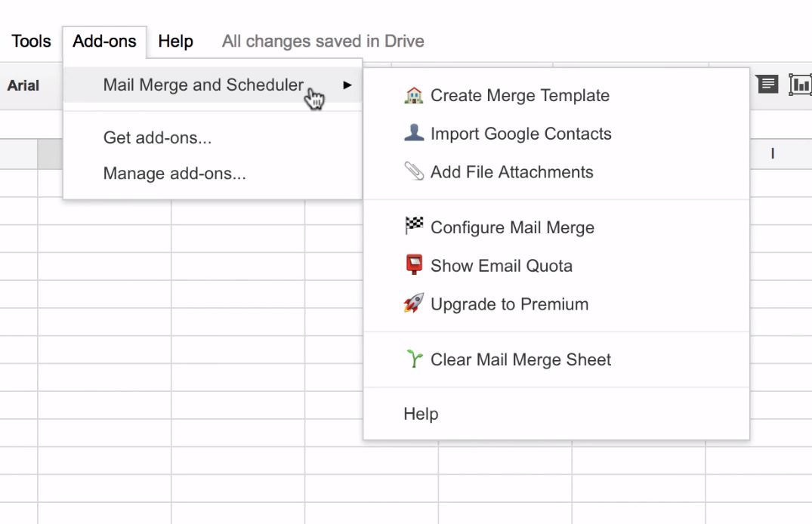This screenshot has width=812, height=524.
Task: Select Show Email Quota
Action: coord(556,266)
